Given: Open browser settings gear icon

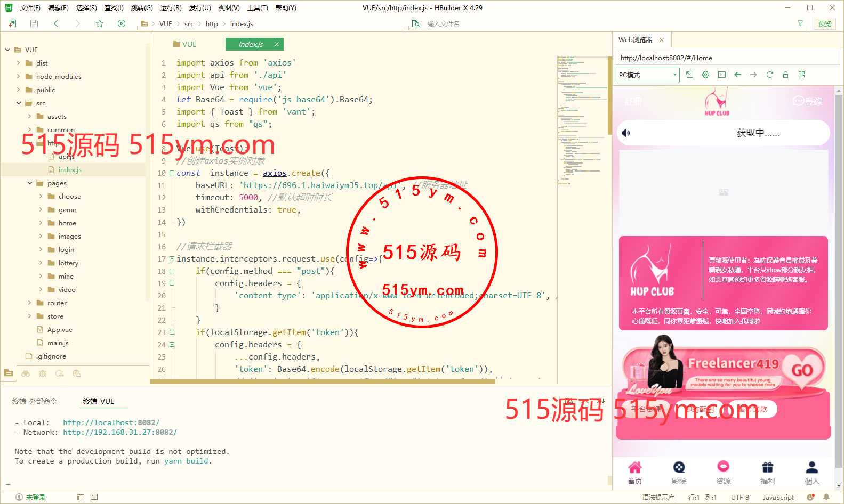Looking at the screenshot, I should [705, 75].
